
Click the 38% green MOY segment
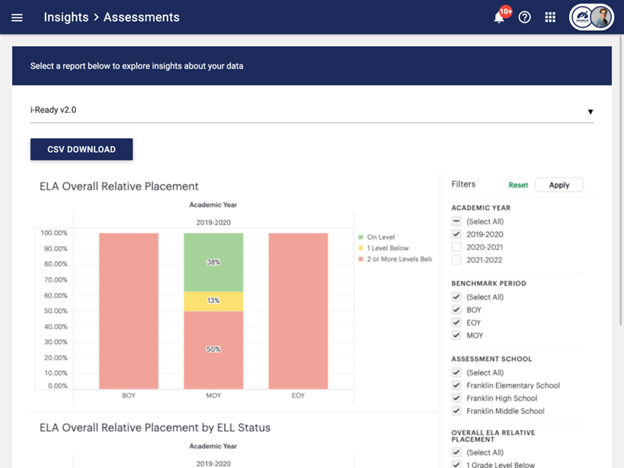click(x=213, y=262)
